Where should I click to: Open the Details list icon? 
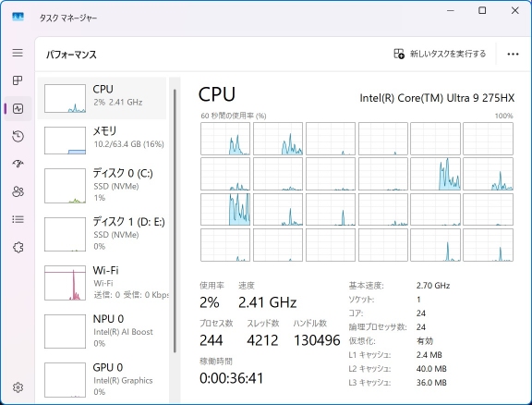tap(18, 219)
